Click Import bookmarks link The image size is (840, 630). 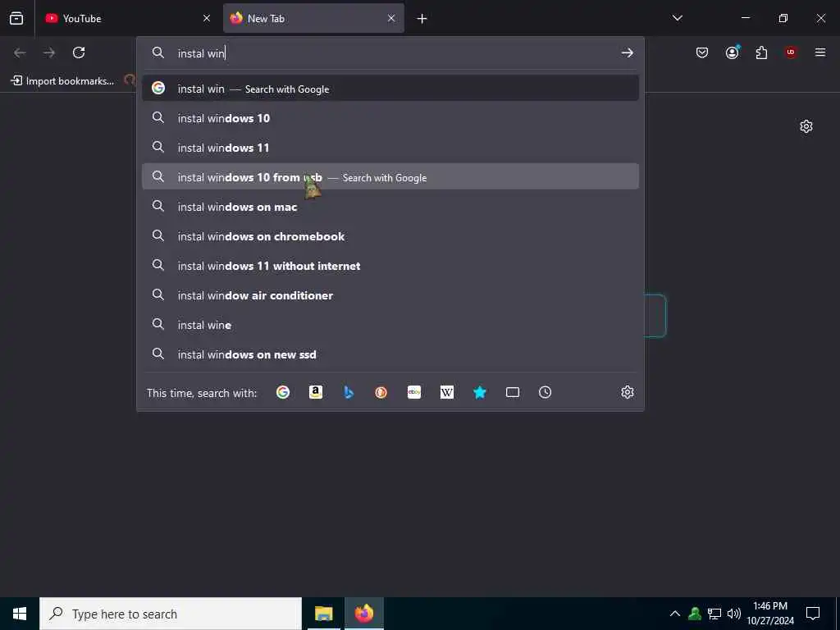62,81
